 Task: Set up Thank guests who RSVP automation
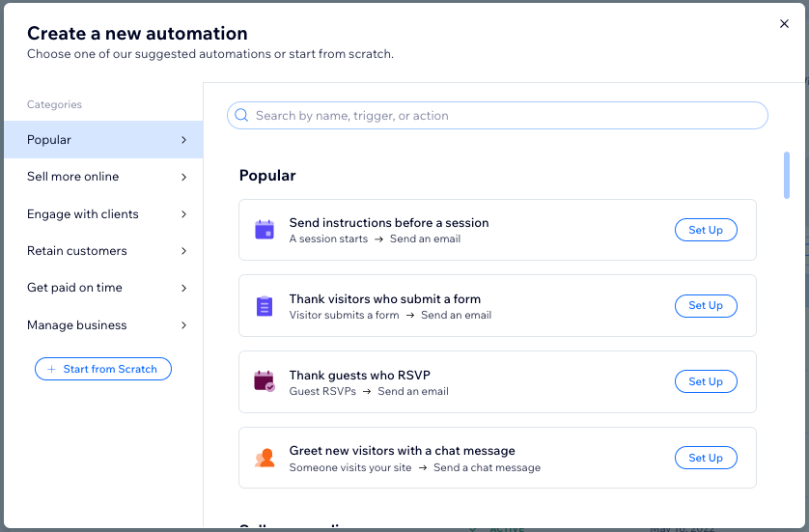pyautogui.click(x=705, y=381)
